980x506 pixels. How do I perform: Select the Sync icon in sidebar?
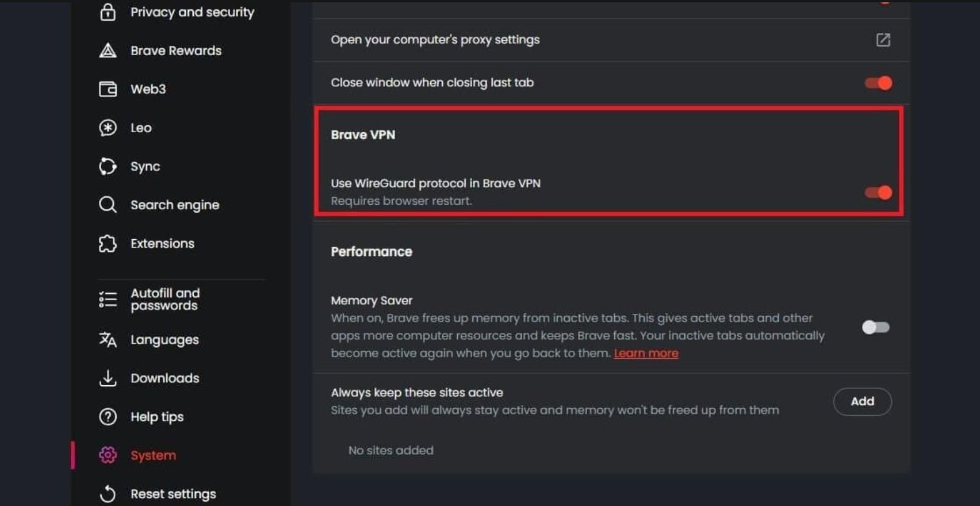pos(107,166)
